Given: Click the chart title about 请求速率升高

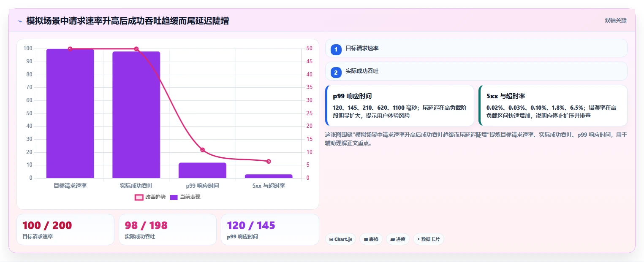Looking at the screenshot, I should [x=128, y=21].
